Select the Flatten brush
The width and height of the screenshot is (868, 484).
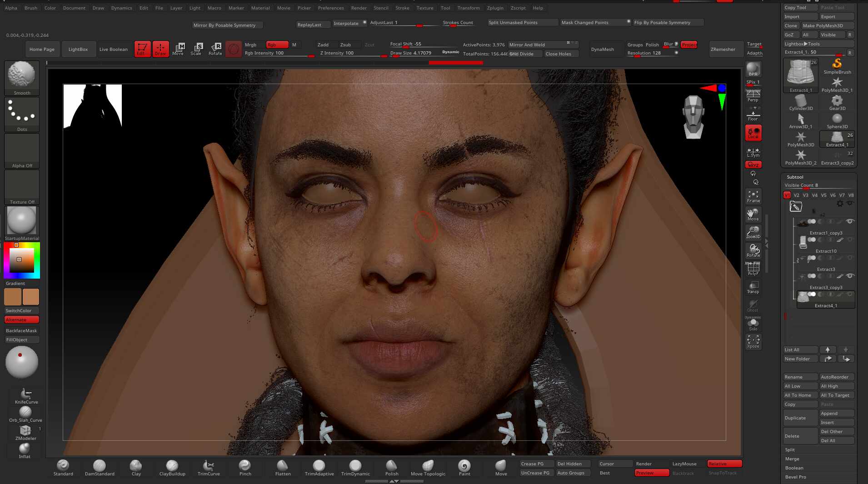(283, 468)
